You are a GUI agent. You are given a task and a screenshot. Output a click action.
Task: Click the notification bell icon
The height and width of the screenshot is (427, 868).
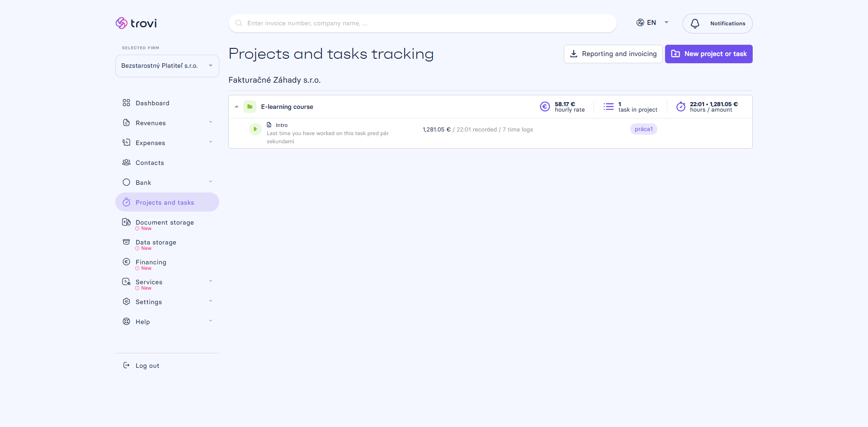695,23
